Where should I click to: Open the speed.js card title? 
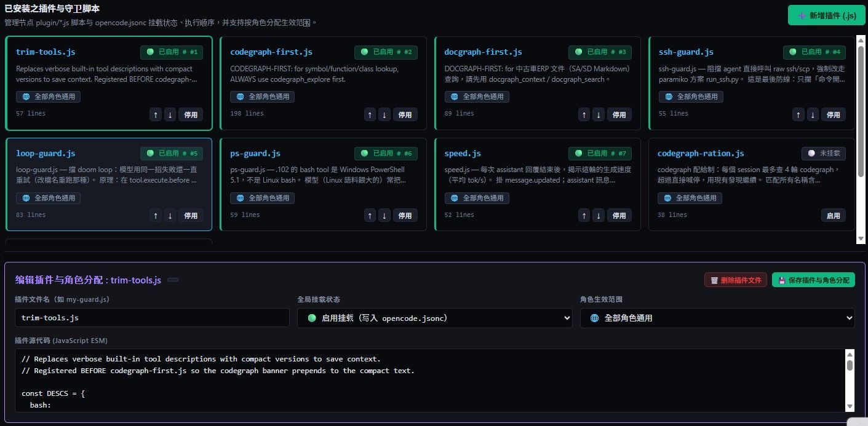(x=463, y=154)
